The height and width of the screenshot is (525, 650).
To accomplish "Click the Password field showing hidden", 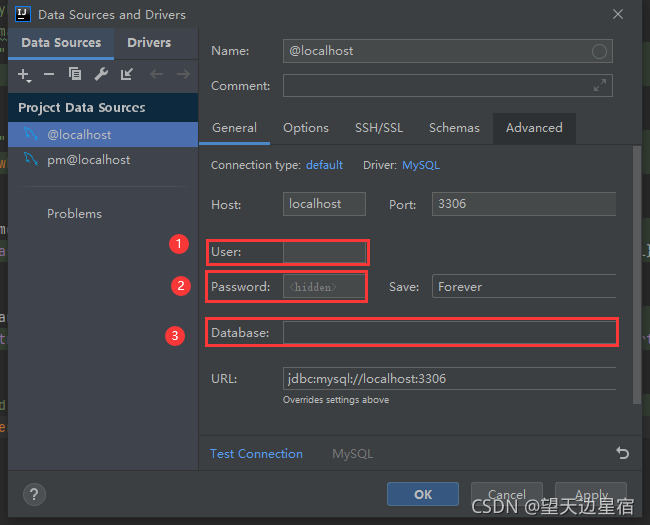I will click(324, 287).
